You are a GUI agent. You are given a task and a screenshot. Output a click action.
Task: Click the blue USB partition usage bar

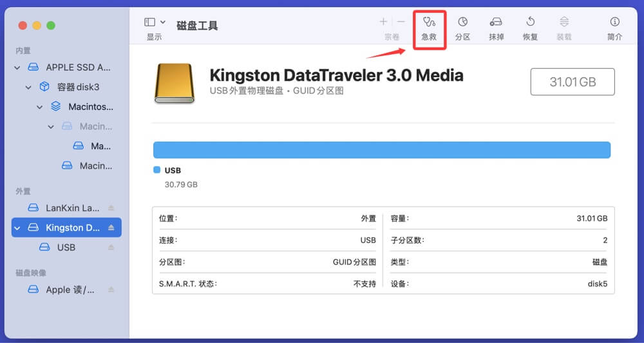coord(381,150)
